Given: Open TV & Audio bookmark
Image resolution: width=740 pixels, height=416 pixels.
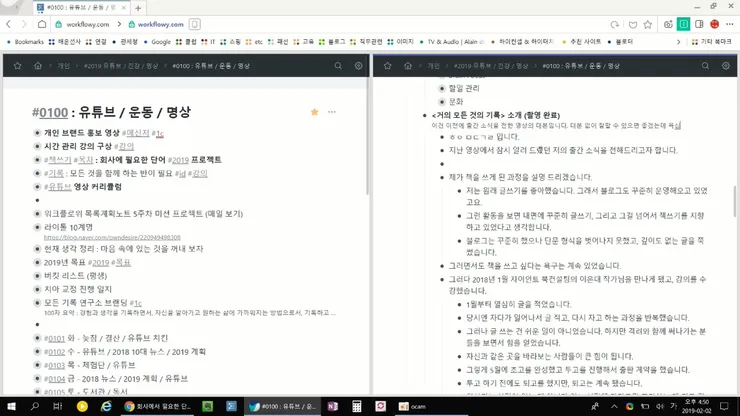Looking at the screenshot, I should click(452, 42).
